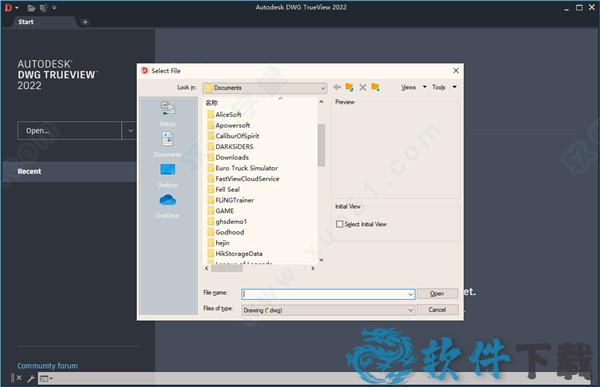The image size is (600, 387).
Task: Click the horizontal scrollbar thumb in file list
Action: click(x=227, y=268)
